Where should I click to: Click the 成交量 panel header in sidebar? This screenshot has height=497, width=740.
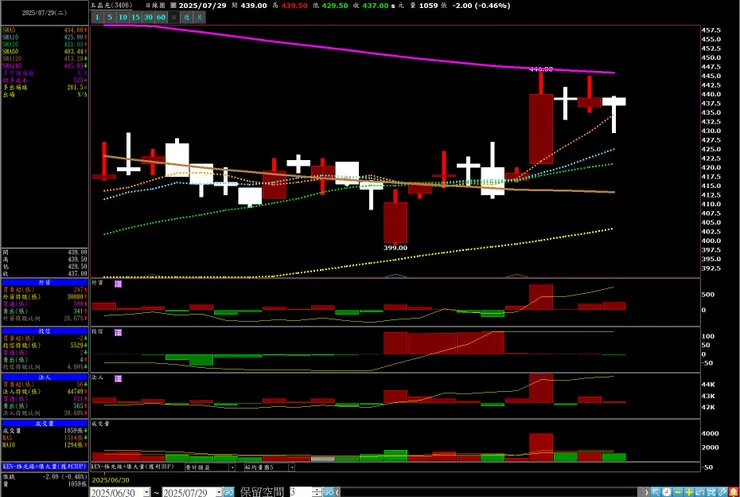click(x=44, y=423)
